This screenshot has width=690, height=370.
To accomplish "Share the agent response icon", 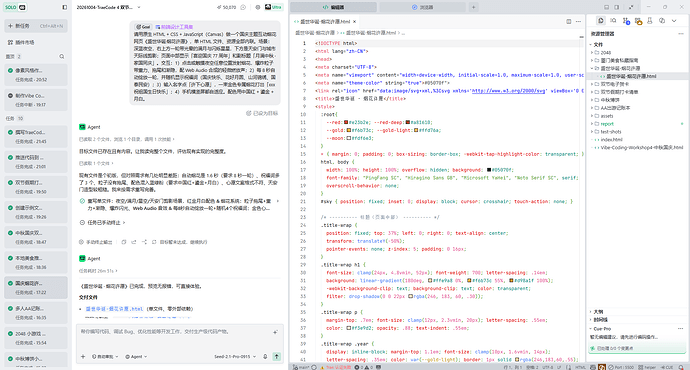I will 134,242.
